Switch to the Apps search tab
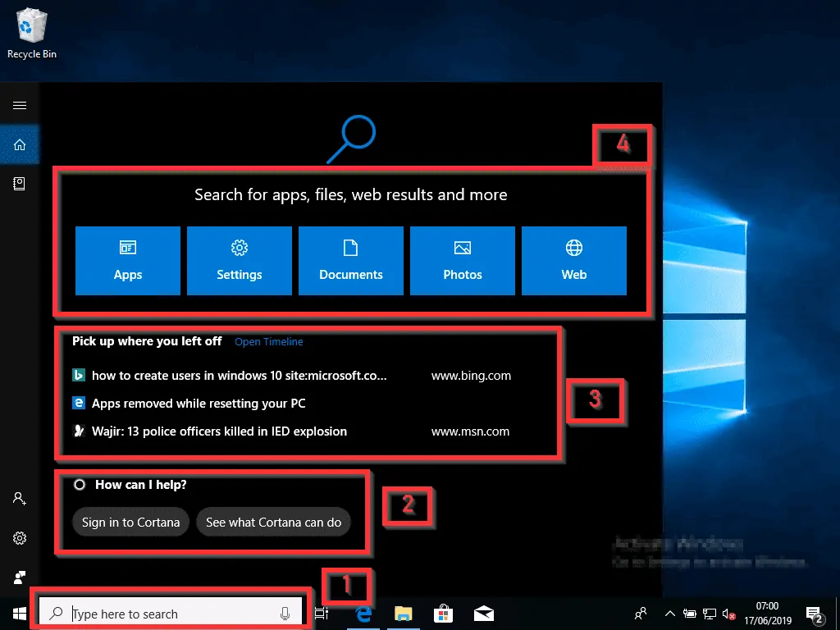Image resolution: width=840 pixels, height=630 pixels. coord(127,260)
